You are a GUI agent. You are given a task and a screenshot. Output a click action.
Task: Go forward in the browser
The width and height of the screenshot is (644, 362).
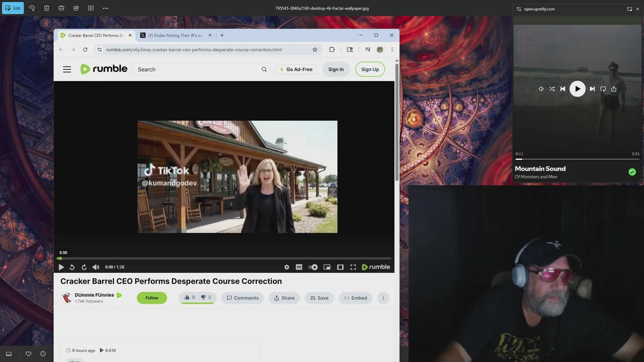point(73,49)
